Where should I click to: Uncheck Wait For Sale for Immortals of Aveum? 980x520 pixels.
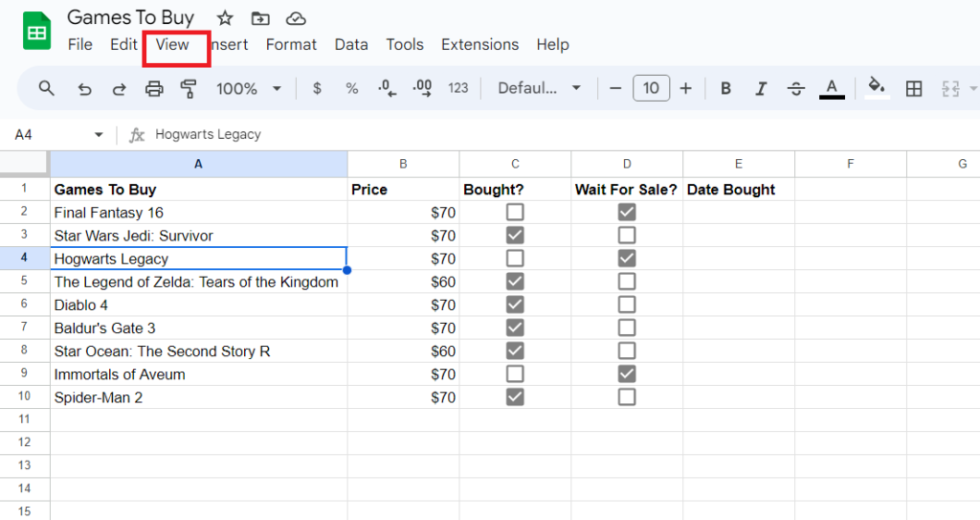(x=627, y=374)
